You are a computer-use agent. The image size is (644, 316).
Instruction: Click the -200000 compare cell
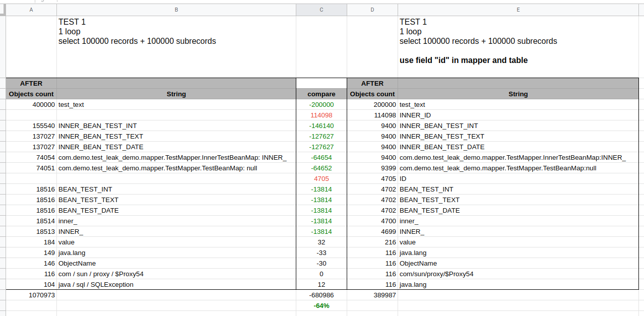pos(321,104)
